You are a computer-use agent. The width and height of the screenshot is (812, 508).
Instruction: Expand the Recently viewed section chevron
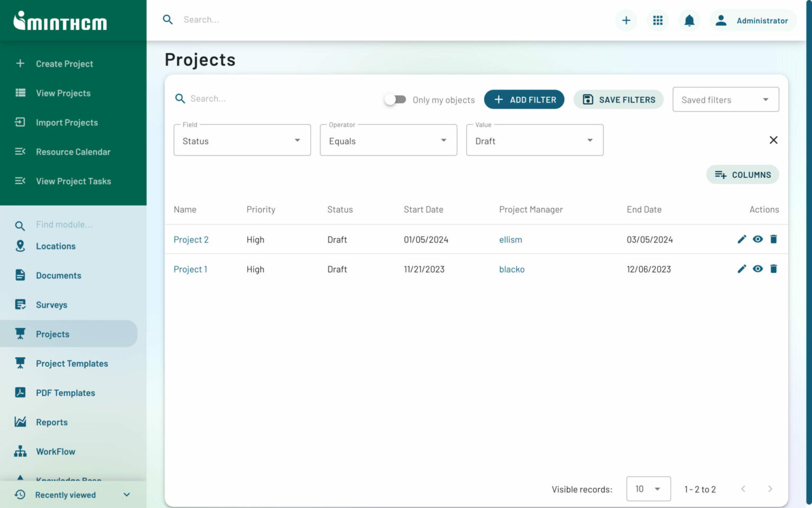(x=126, y=494)
